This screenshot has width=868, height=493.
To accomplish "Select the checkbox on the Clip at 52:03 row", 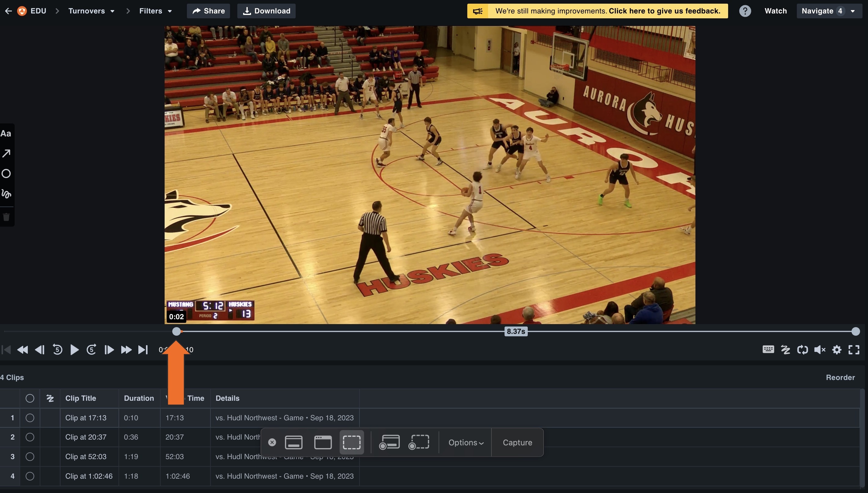I will pyautogui.click(x=30, y=456).
